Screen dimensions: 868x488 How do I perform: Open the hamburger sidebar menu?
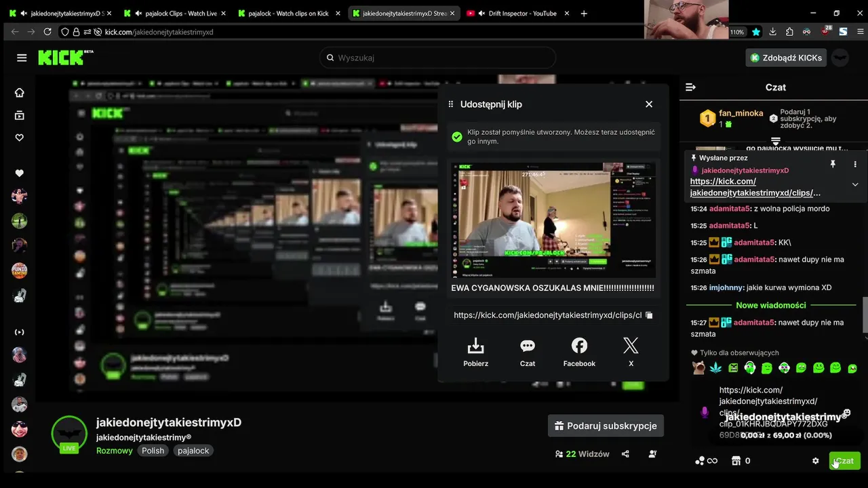pos(22,58)
